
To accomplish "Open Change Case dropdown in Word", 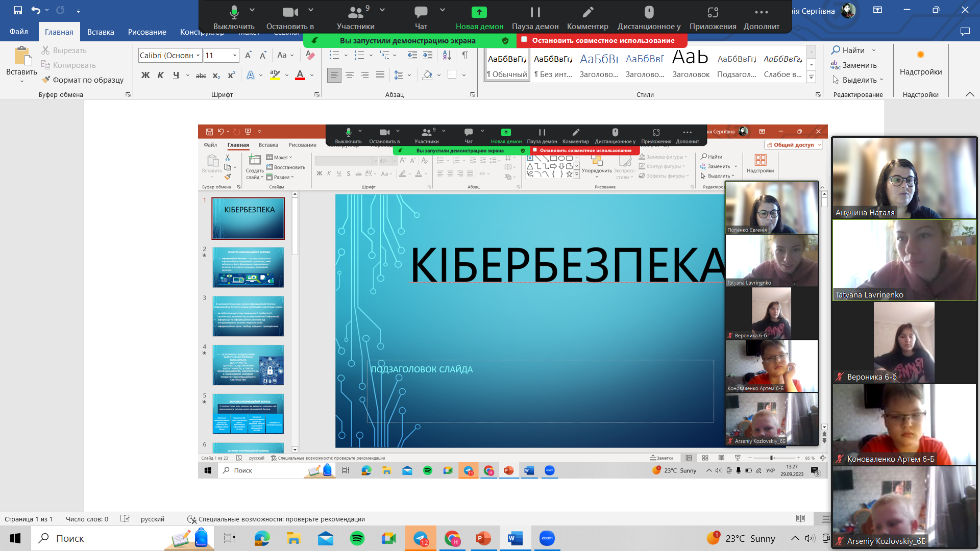I will click(x=285, y=55).
